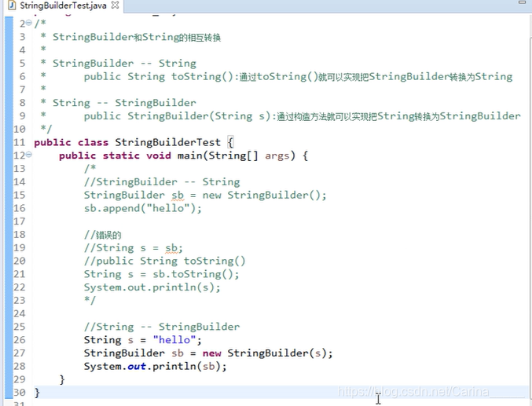Viewport: 532px width, 406px height.
Task: Click the 'out' field on line 28
Action: pos(137,366)
